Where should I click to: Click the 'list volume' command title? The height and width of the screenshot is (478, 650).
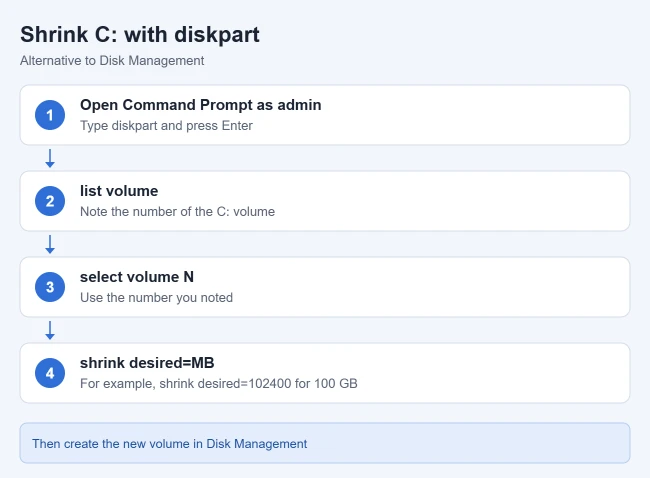point(119,191)
